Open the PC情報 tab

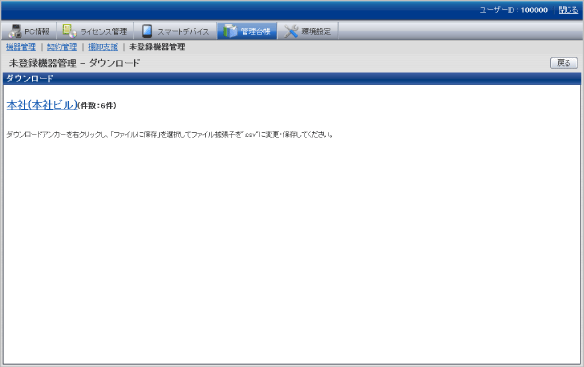tap(29, 31)
